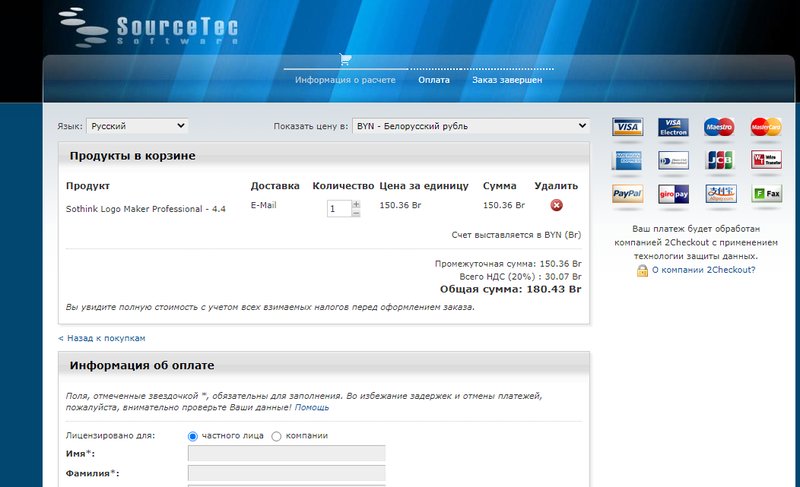
Task: Click the 'Общая сумма: 180.43 Br' total
Action: pyautogui.click(x=511, y=289)
